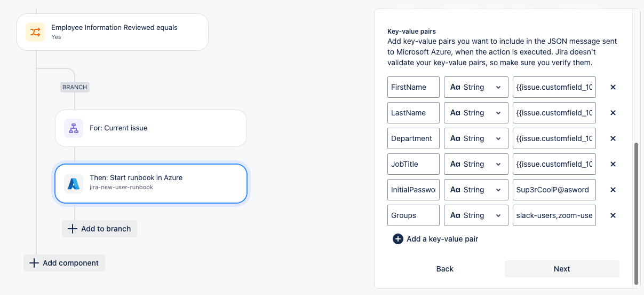Remove the FirstName key-value pair
Image resolution: width=644 pixels, height=295 pixels.
click(613, 87)
